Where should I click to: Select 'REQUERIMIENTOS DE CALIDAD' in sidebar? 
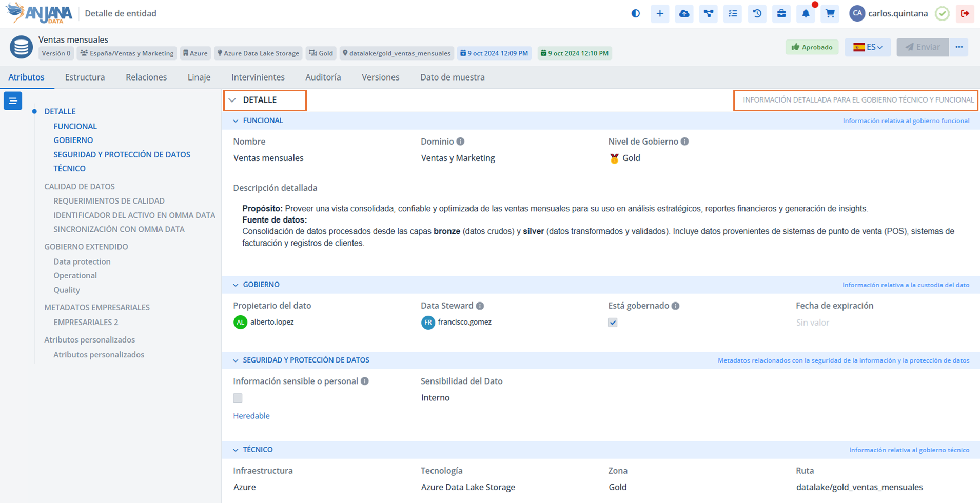pos(109,201)
